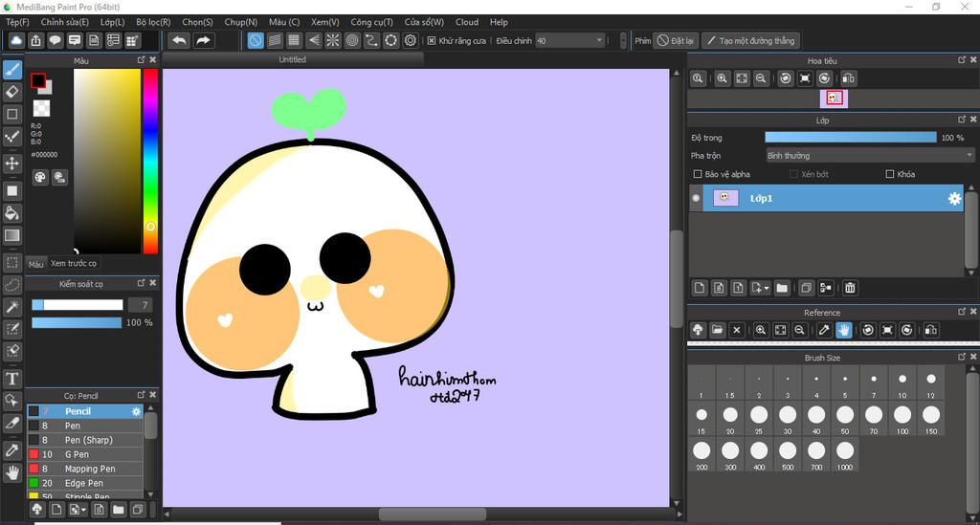
Task: Hide Lớp1 layer visibility dot
Action: 696,199
